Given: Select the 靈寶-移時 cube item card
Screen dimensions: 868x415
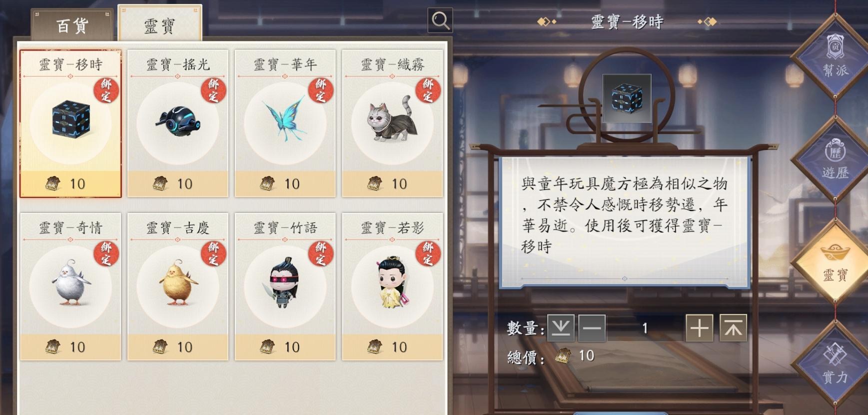Looking at the screenshot, I should 70,123.
